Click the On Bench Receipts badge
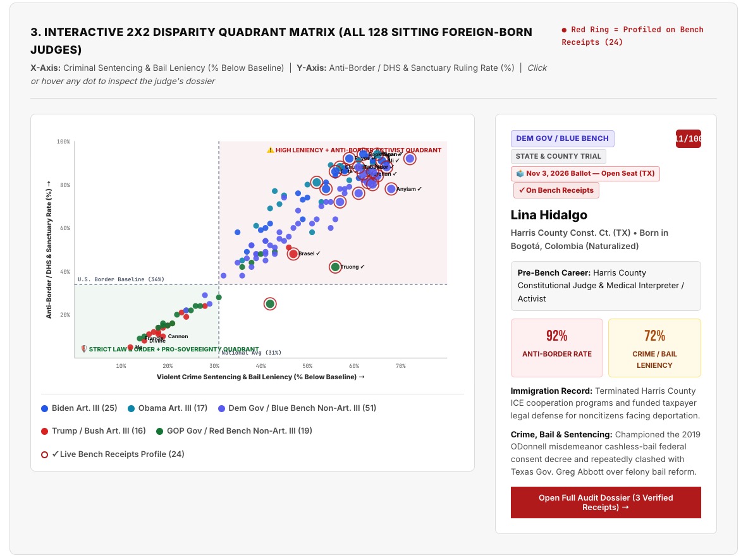 [x=556, y=190]
